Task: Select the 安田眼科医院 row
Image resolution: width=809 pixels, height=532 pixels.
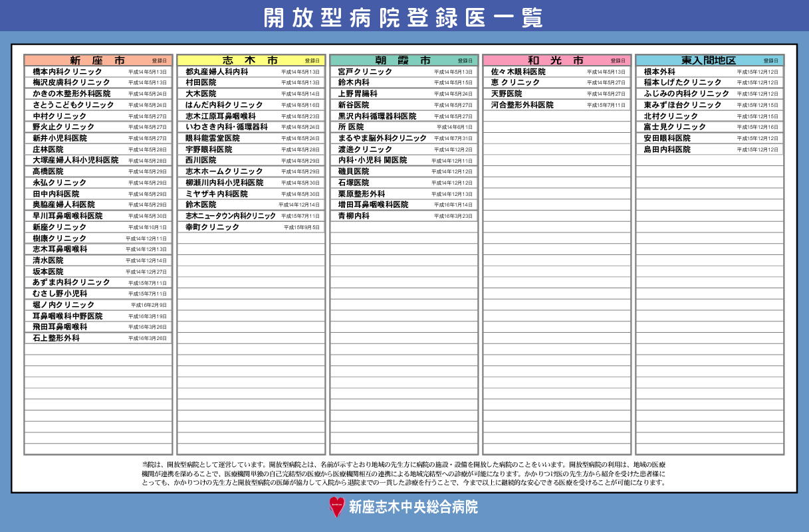Action: coord(709,138)
